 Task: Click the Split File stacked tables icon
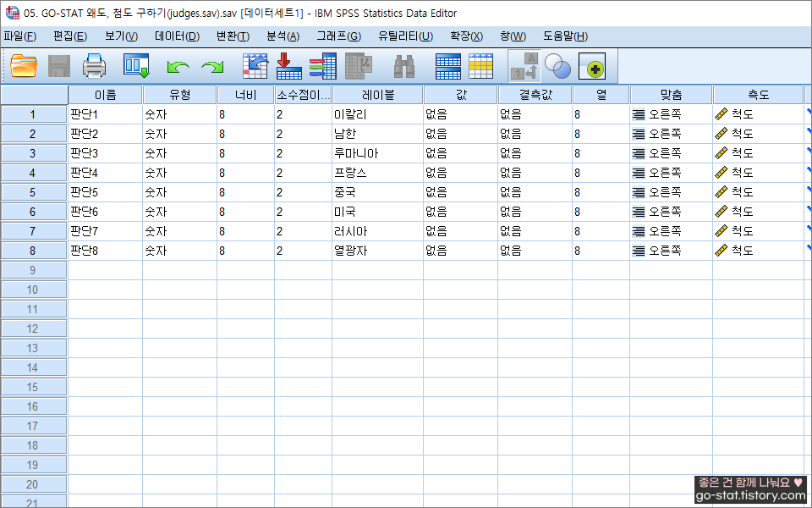448,66
